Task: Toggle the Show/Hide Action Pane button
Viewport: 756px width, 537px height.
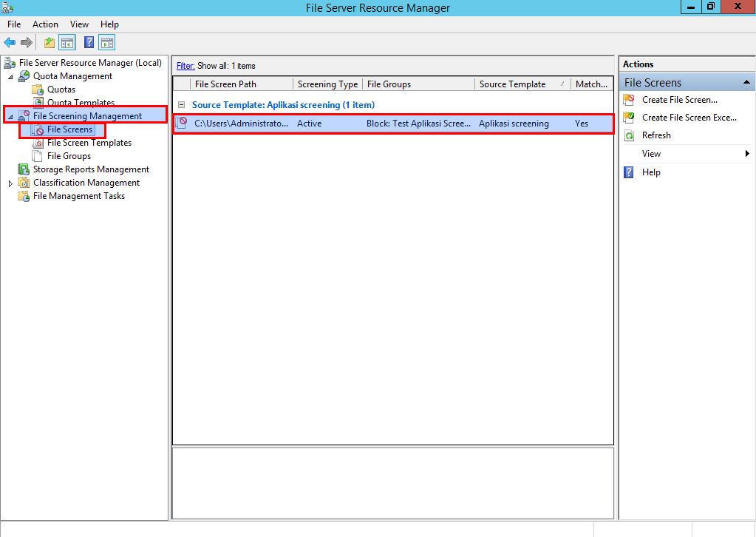Action: tap(106, 42)
